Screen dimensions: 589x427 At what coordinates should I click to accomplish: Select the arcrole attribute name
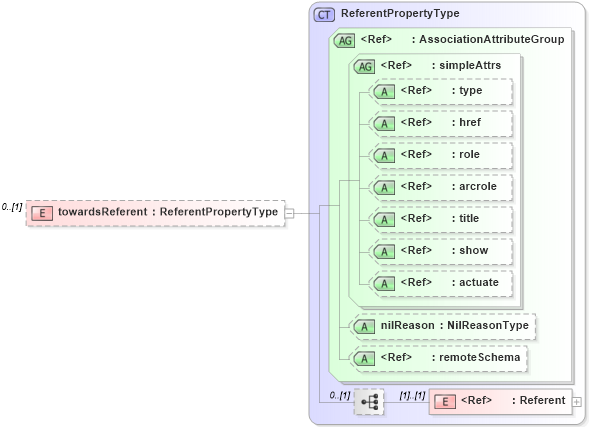coord(478,186)
